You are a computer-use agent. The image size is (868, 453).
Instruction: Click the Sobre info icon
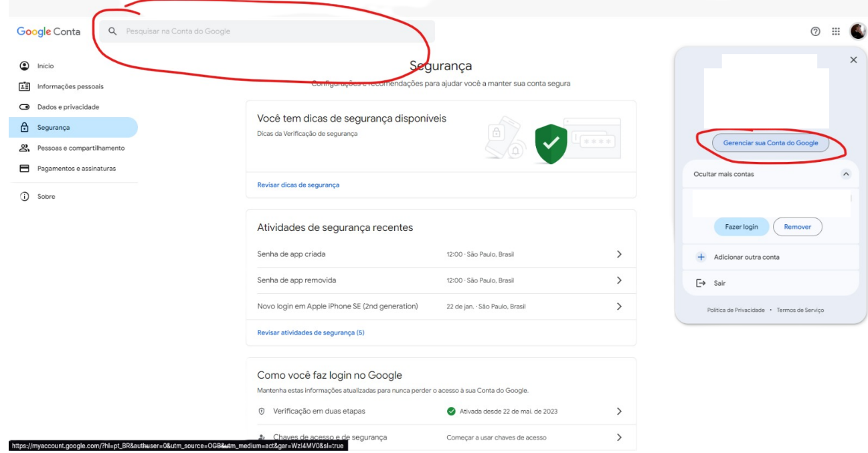[25, 197]
